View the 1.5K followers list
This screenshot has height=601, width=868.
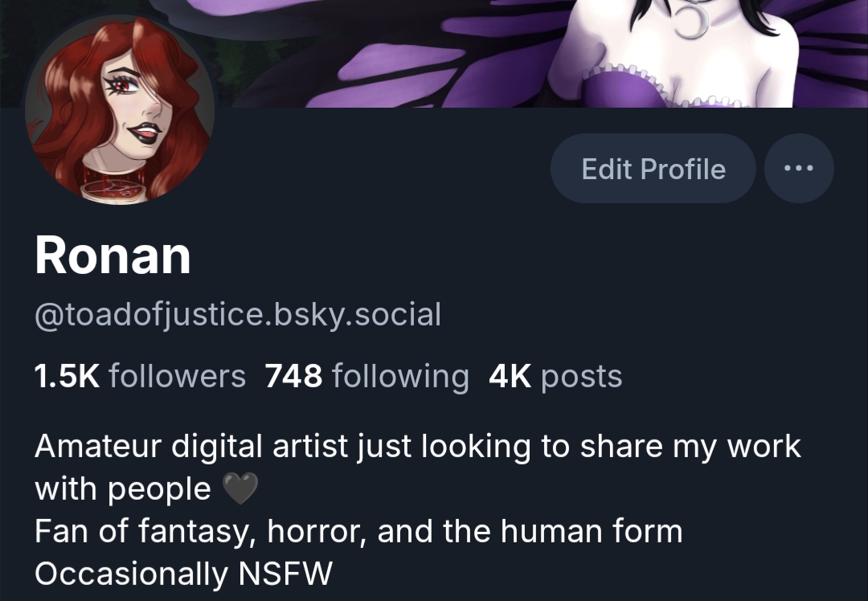(140, 376)
